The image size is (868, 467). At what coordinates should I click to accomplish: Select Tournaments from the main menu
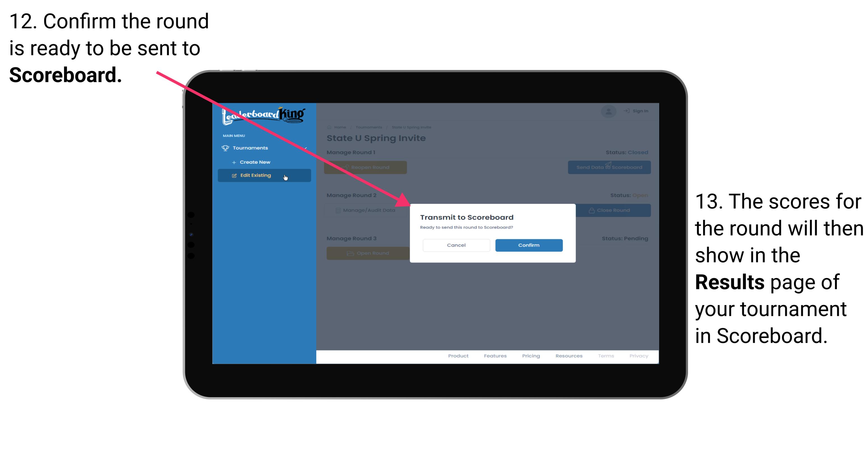point(251,148)
